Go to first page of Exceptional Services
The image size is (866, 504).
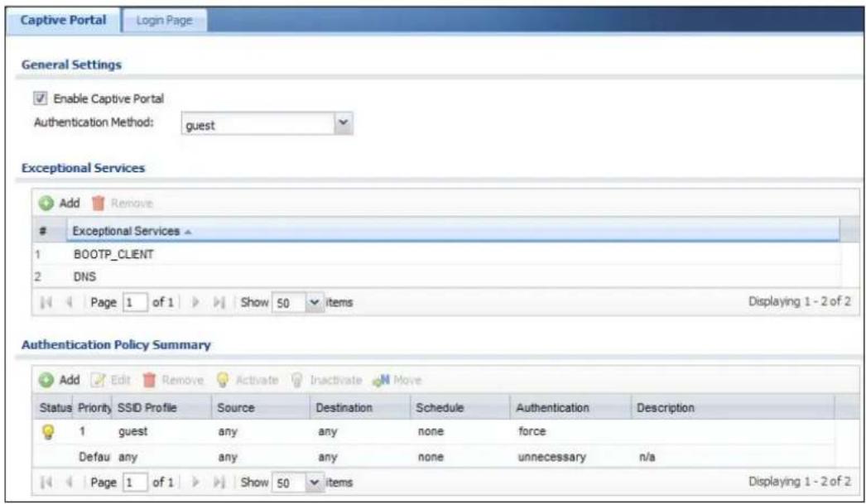(x=46, y=303)
